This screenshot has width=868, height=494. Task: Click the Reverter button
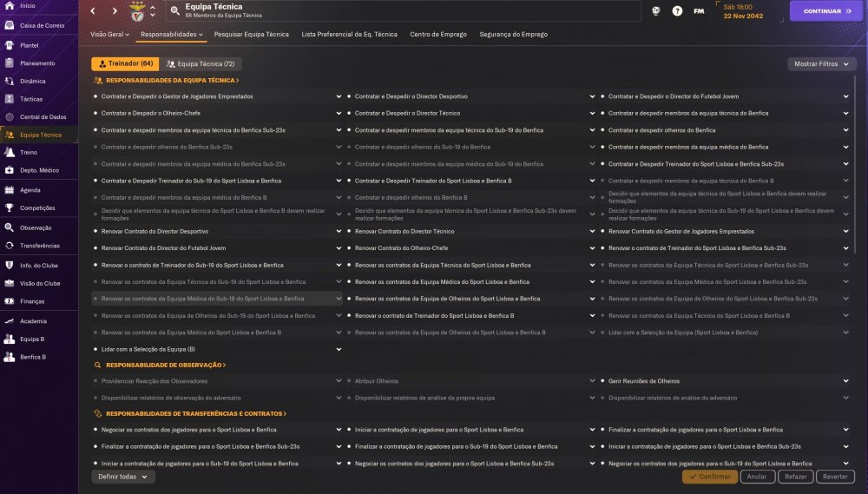point(835,477)
